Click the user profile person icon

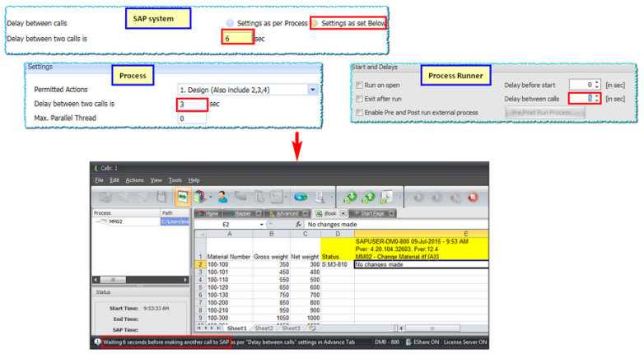222,197
